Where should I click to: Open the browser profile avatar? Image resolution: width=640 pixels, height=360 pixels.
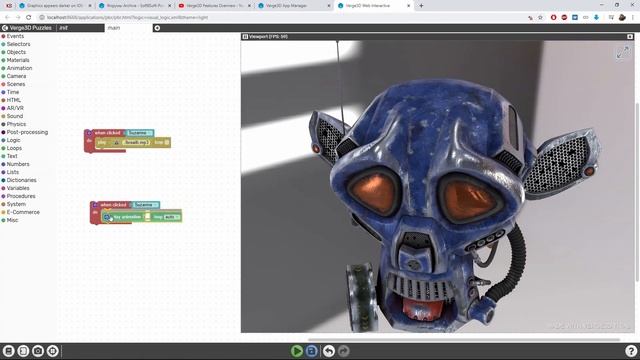(622, 18)
